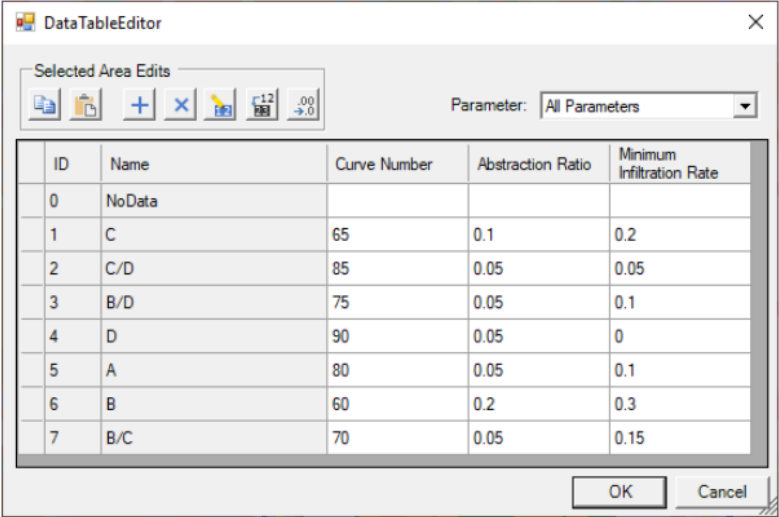Click the Minimum Infiltration Rate column header

click(x=679, y=163)
